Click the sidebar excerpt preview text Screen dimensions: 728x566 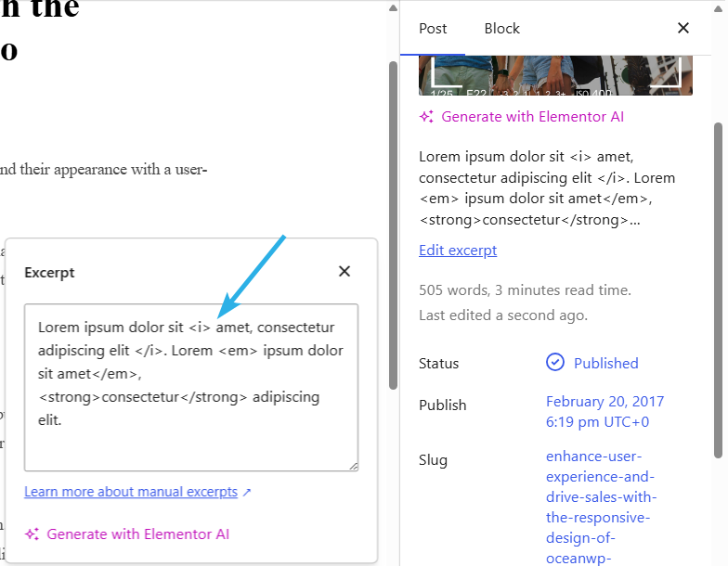coord(546,188)
